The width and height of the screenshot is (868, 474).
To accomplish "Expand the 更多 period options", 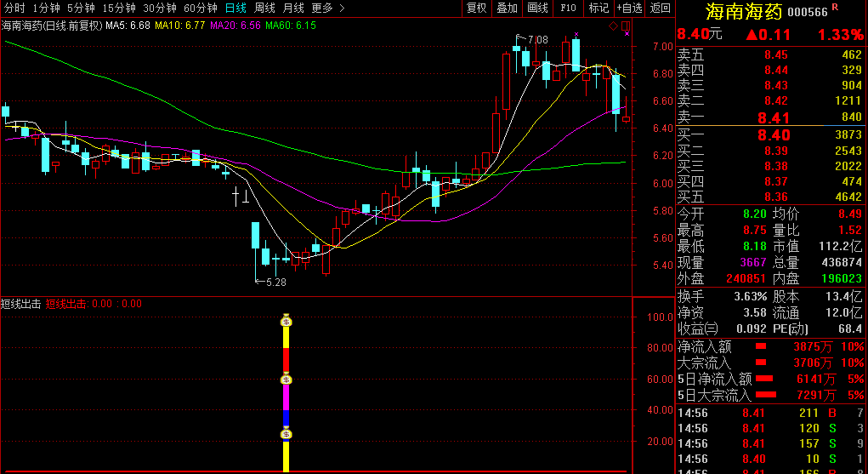I will pos(327,8).
